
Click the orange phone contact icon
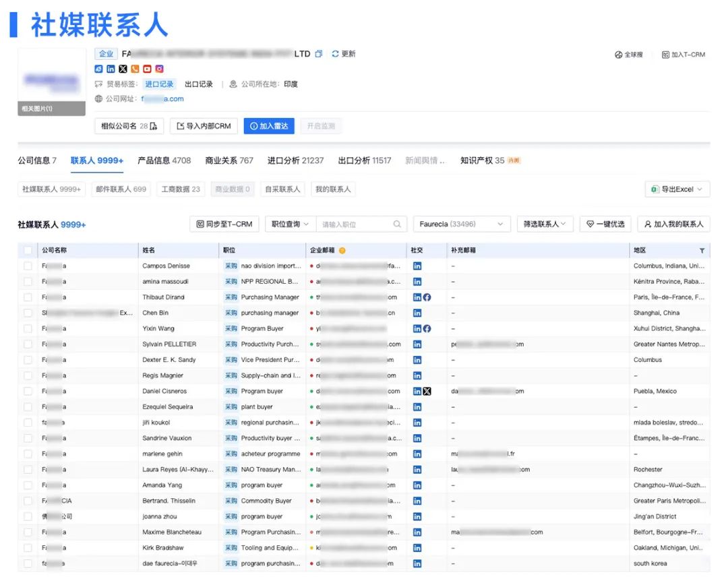coord(135,69)
